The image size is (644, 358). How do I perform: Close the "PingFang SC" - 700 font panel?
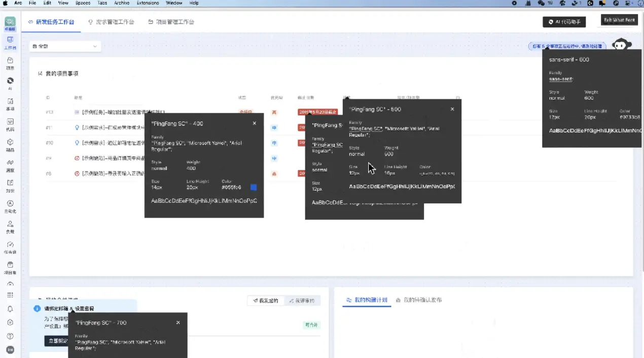(x=178, y=323)
